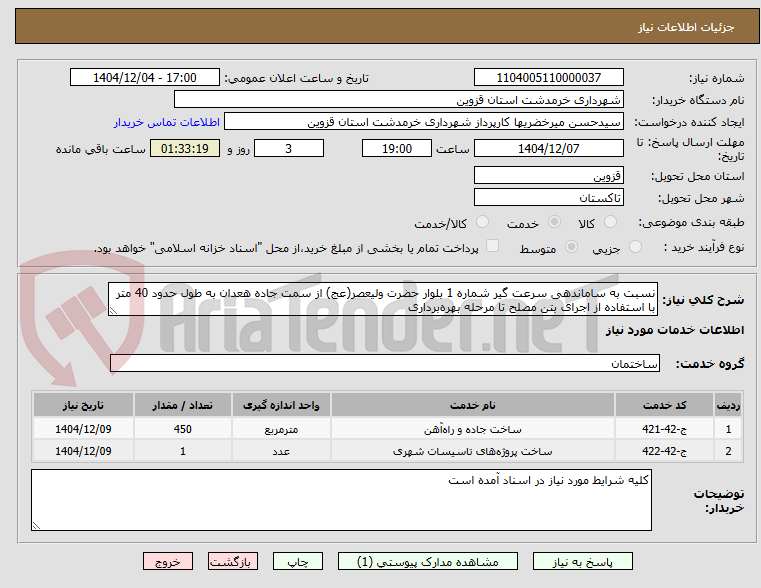Click the شرح کلی نیاز description textarea
The height and width of the screenshot is (588, 761).
coord(383,299)
